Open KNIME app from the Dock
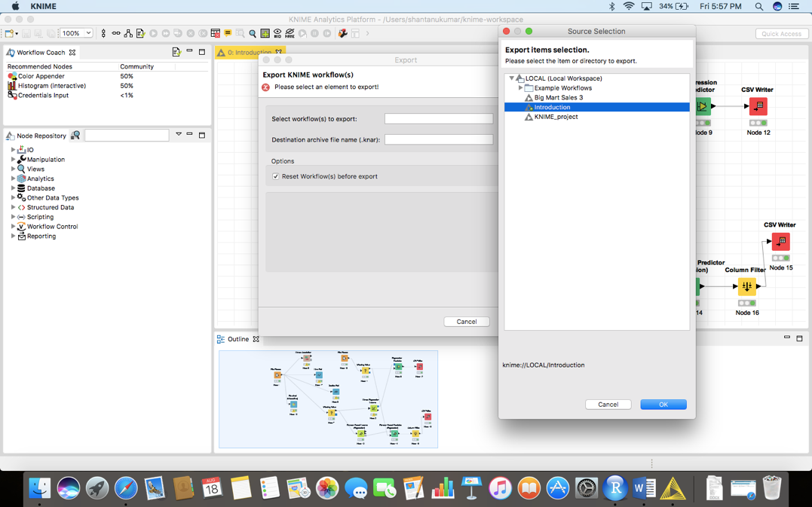812x507 pixels. 673,489
